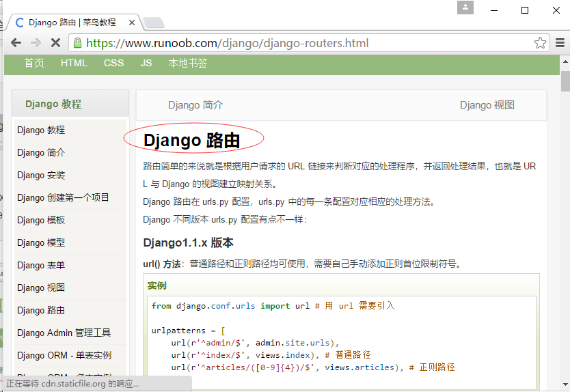Screen dimensions: 570x392
Task: Click the url() 方法 bold text
Action: pos(162,264)
